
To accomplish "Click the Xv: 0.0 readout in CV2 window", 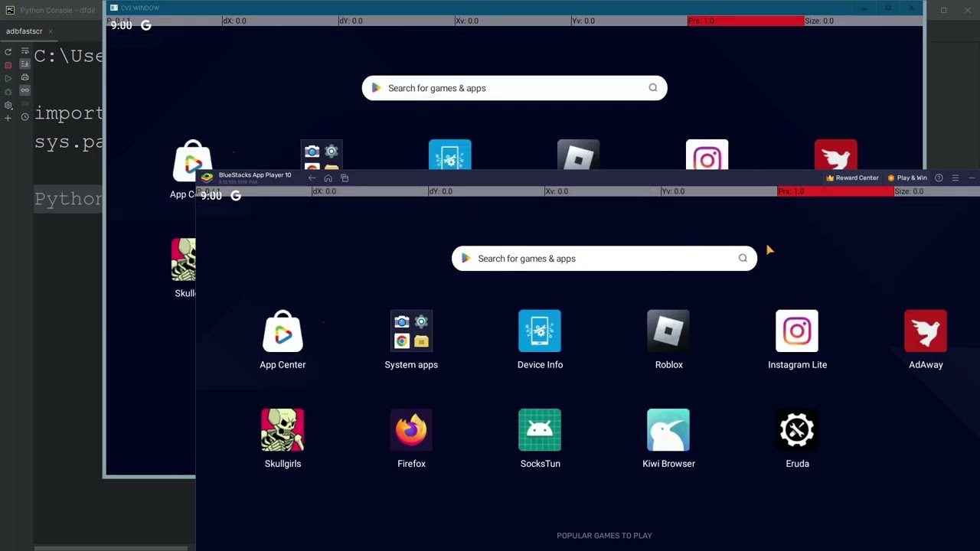I will click(467, 21).
